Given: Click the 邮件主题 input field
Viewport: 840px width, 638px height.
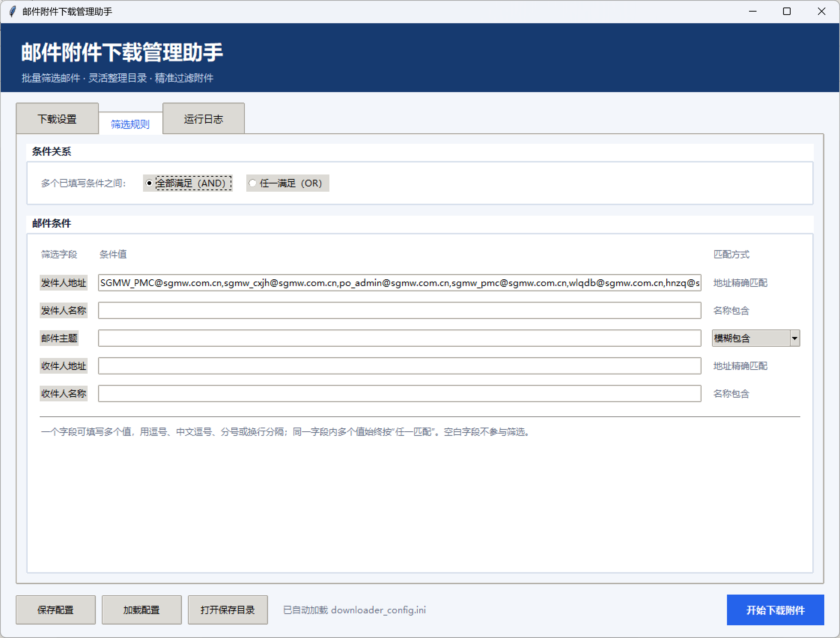Looking at the screenshot, I should pyautogui.click(x=399, y=338).
